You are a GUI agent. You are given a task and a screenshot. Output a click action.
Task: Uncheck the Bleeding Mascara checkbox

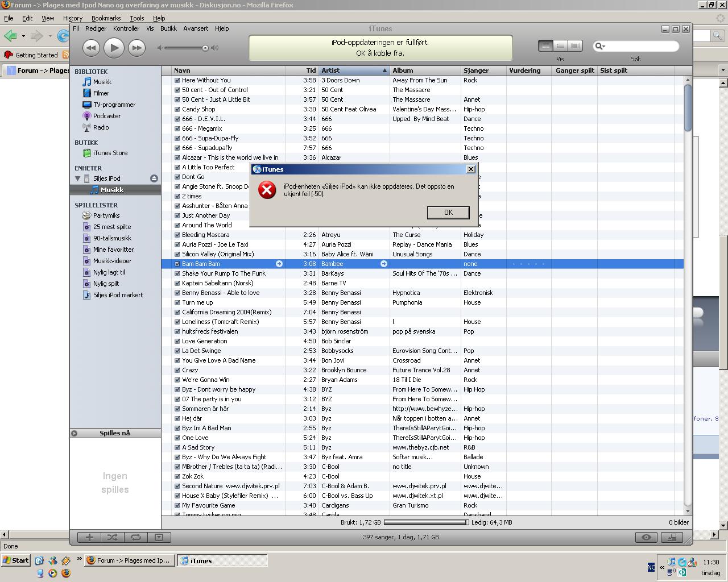(x=177, y=235)
